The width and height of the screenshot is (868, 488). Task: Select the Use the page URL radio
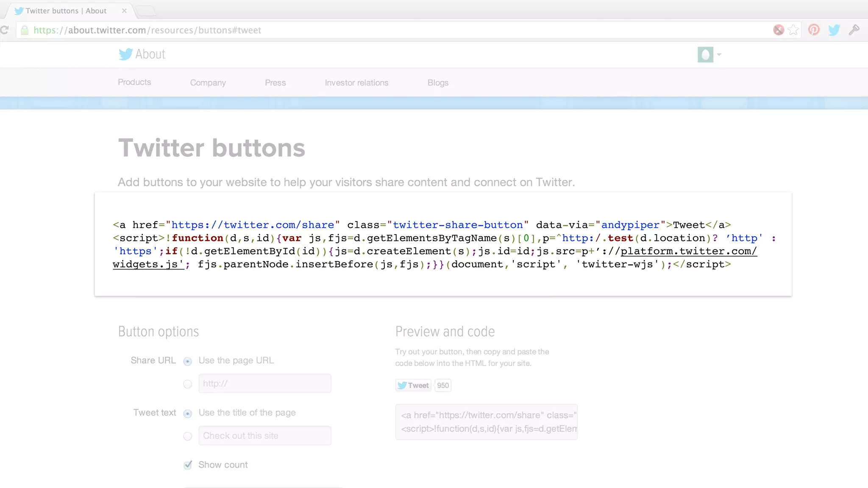[187, 361]
